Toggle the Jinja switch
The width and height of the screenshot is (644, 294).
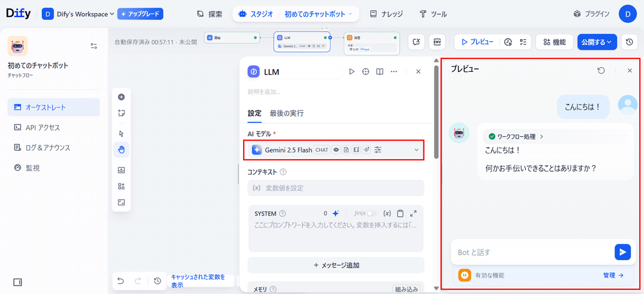coord(371,213)
